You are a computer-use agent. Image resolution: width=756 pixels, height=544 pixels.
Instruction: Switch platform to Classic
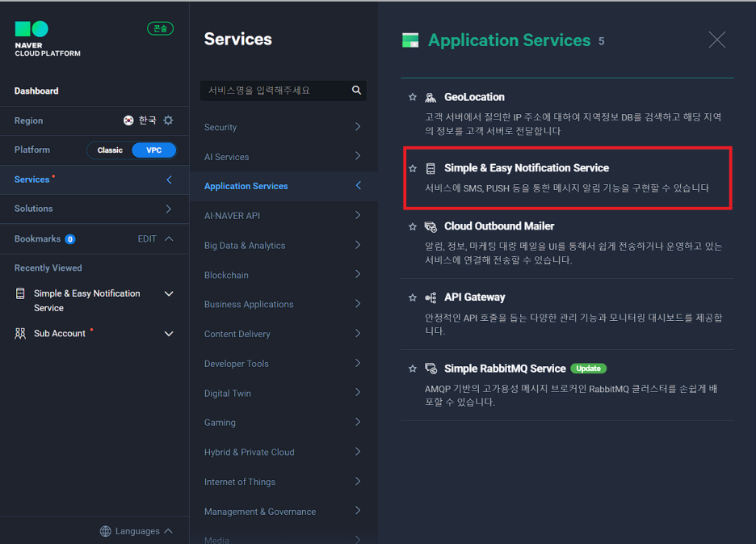pyautogui.click(x=110, y=150)
